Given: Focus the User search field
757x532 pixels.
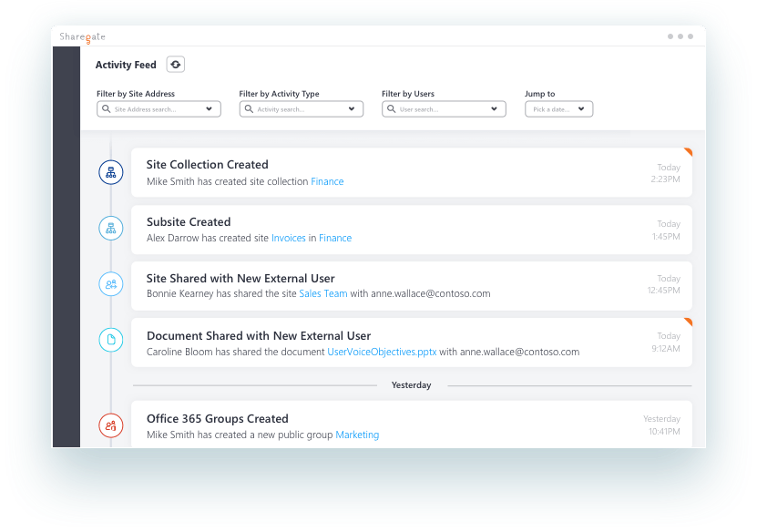Looking at the screenshot, I should 444,109.
